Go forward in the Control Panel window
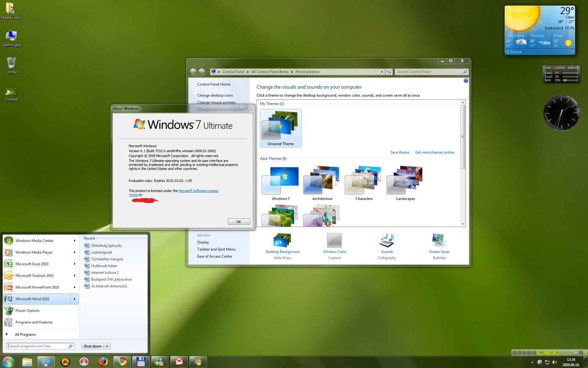The height and width of the screenshot is (368, 588). pyautogui.click(x=202, y=72)
